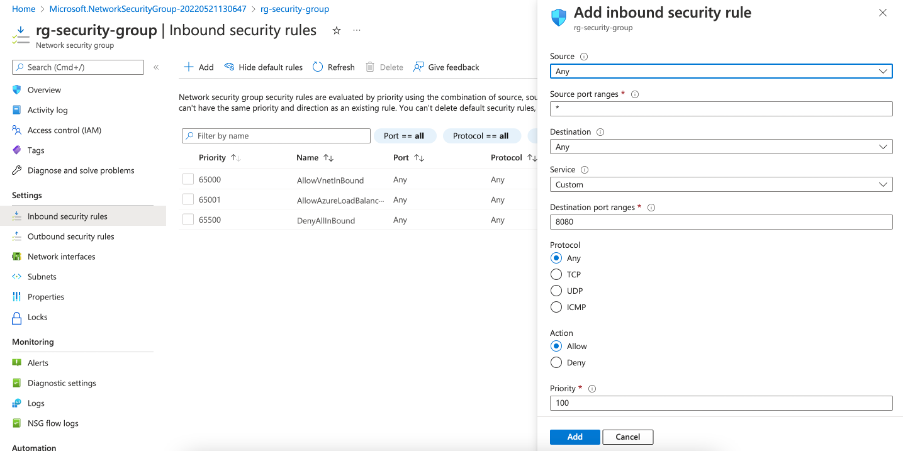Click the Protocol == all filter pill
Screen dimensions: 904x452
point(481,136)
